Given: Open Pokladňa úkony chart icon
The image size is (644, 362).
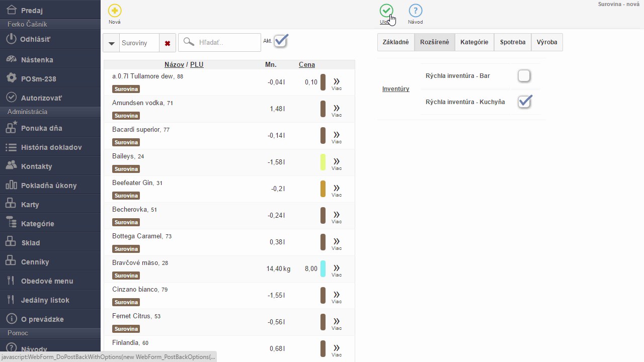Looking at the screenshot, I should [x=11, y=185].
